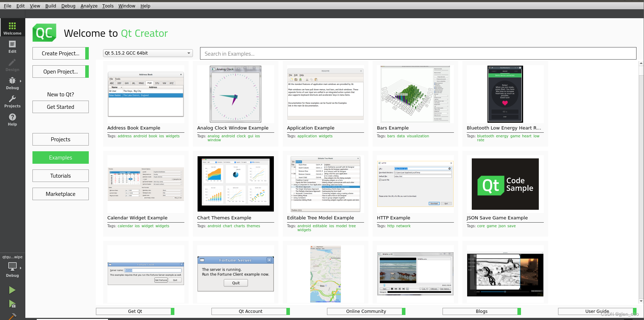
Task: Open the Build menu
Action: coord(51,6)
